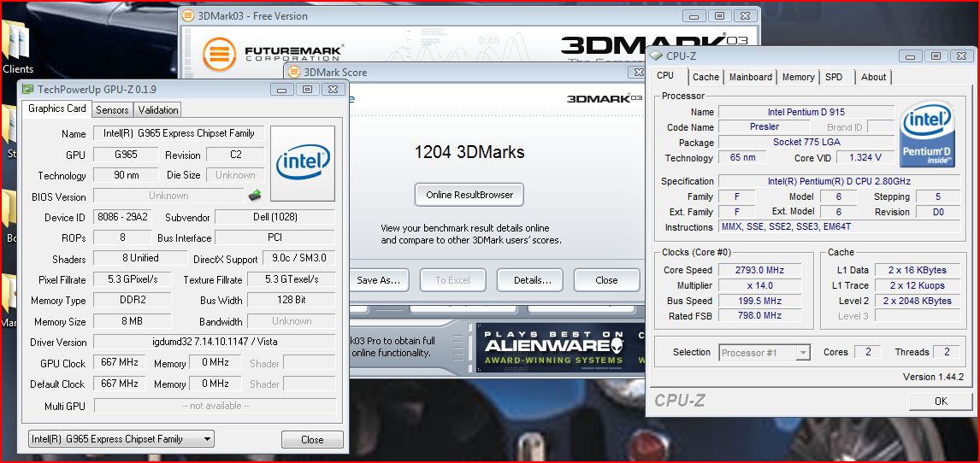The height and width of the screenshot is (463, 980).
Task: Click the DirectX Support 9.0c / SM3.0 field
Action: 299,258
